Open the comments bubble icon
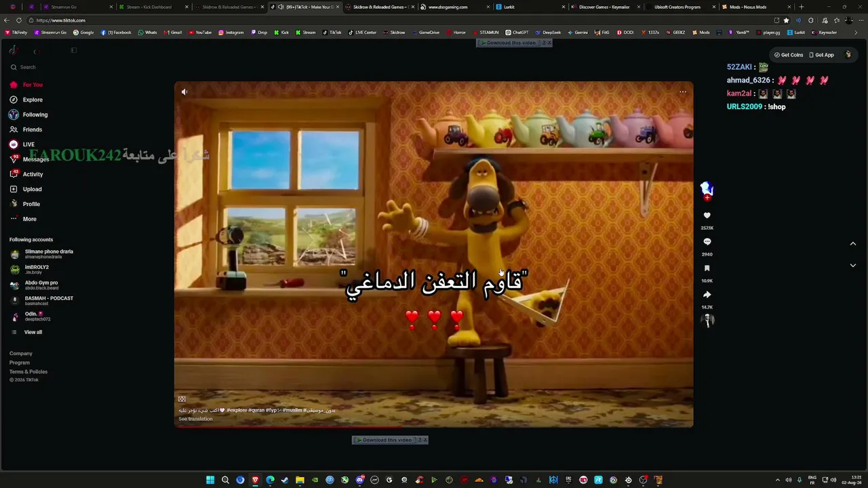Viewport: 868px width, 488px height. click(x=707, y=242)
